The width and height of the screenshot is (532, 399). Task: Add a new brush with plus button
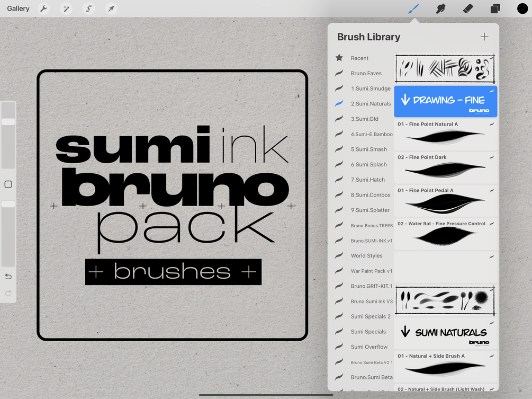click(484, 37)
